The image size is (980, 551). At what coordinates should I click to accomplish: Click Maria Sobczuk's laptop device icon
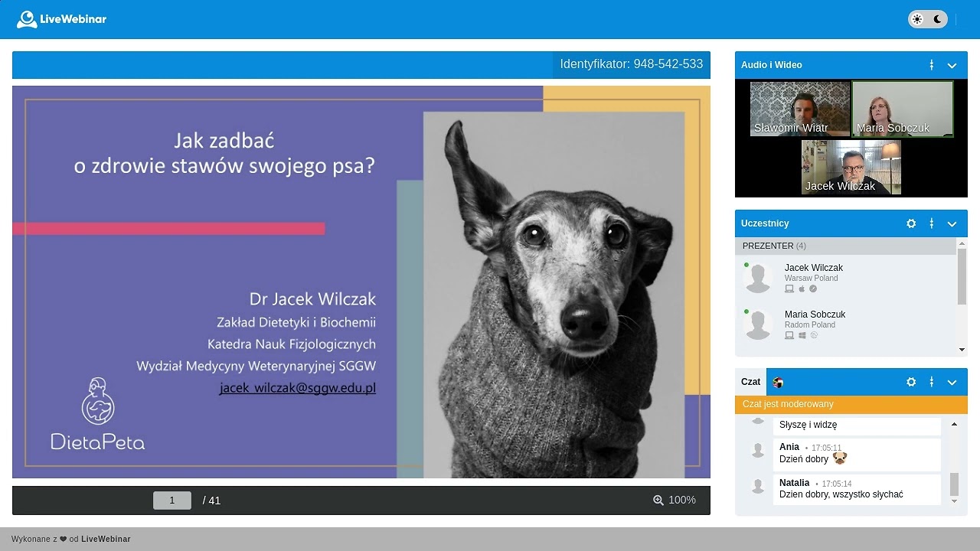(789, 336)
